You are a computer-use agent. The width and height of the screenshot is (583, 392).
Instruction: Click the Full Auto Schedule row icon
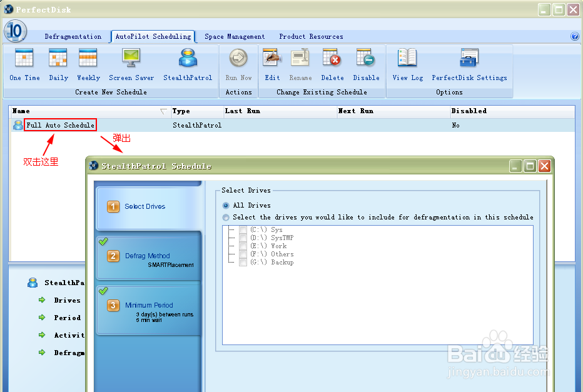[x=18, y=125]
